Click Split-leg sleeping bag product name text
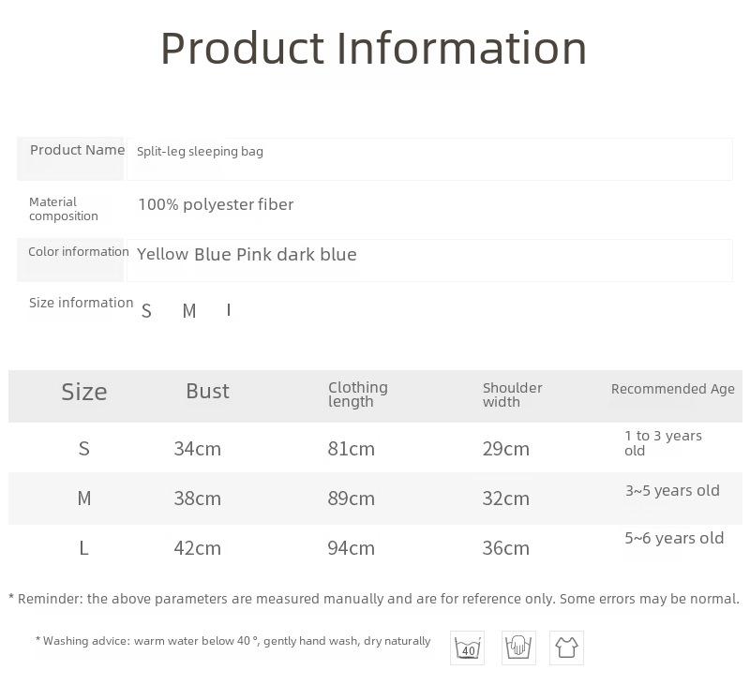The width and height of the screenshot is (750, 700). [200, 152]
